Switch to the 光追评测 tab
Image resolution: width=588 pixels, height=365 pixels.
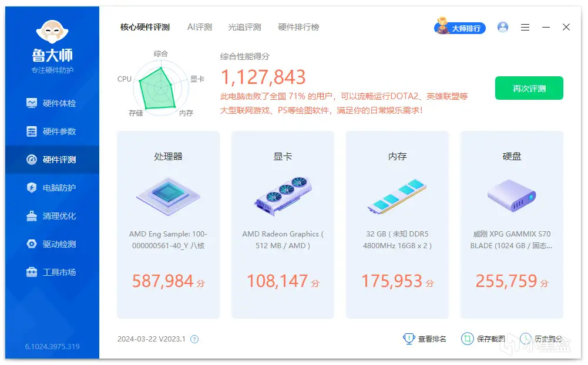244,27
